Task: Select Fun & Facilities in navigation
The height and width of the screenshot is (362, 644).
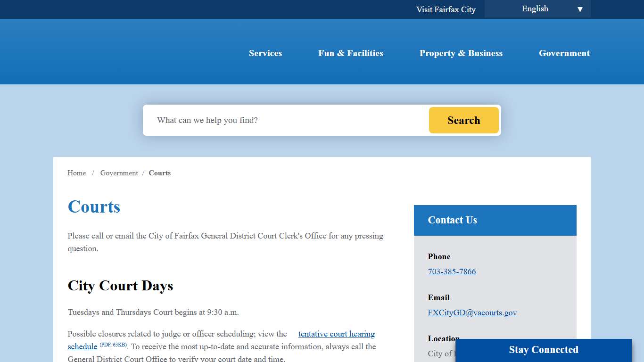Action: click(x=350, y=53)
